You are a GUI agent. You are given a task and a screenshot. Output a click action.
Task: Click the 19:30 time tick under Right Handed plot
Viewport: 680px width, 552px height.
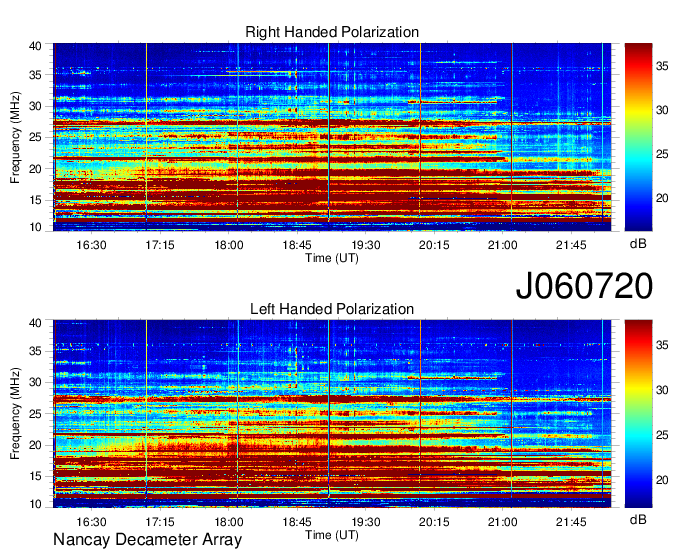coord(366,245)
